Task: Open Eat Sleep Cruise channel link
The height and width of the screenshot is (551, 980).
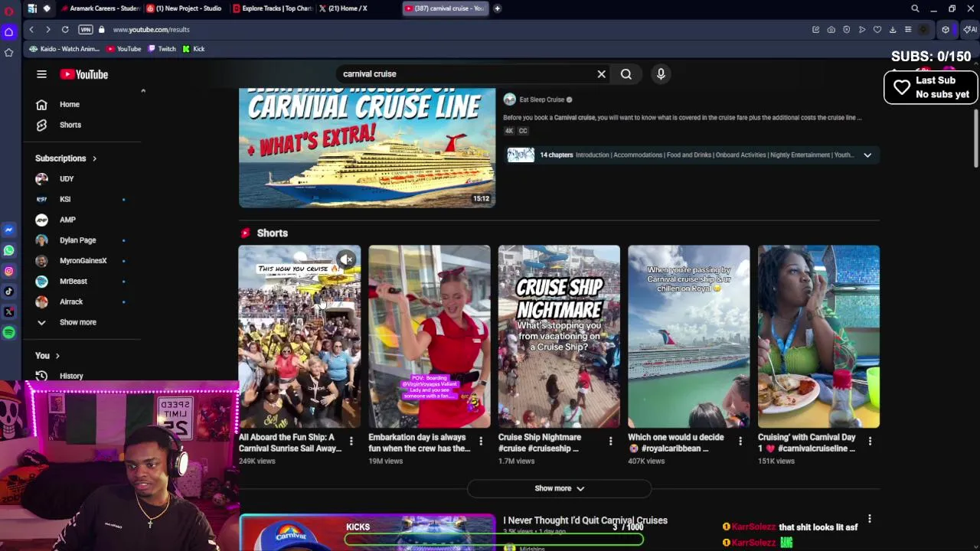Action: click(x=541, y=99)
